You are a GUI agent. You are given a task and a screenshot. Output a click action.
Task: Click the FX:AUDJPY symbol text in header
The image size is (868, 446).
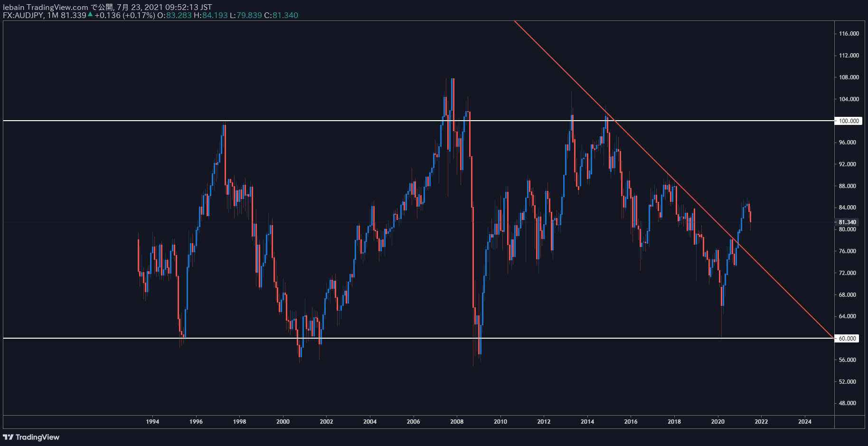point(23,15)
